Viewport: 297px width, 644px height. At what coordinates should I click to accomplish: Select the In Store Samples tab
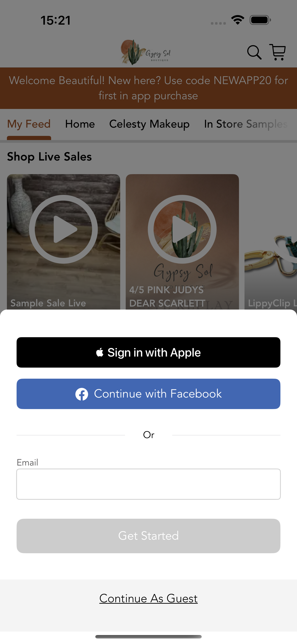click(x=246, y=124)
